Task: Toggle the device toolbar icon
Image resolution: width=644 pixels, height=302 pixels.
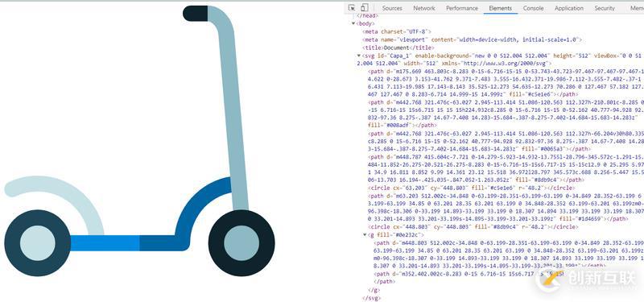Action: [365, 8]
